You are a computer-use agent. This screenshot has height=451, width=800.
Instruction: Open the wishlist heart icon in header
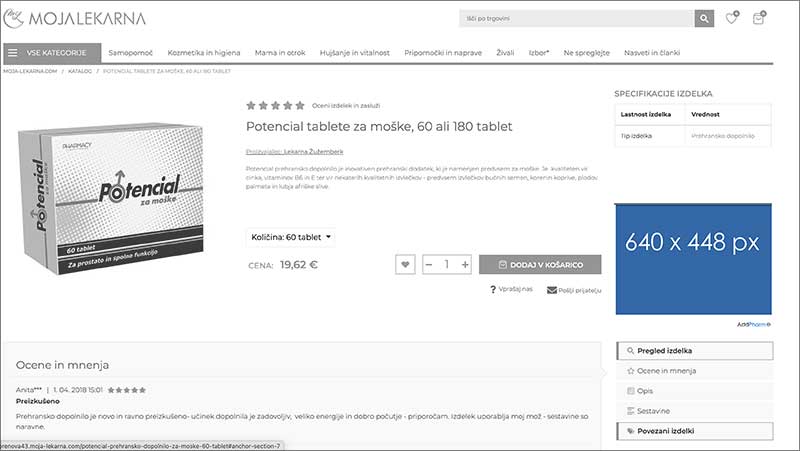[732, 18]
